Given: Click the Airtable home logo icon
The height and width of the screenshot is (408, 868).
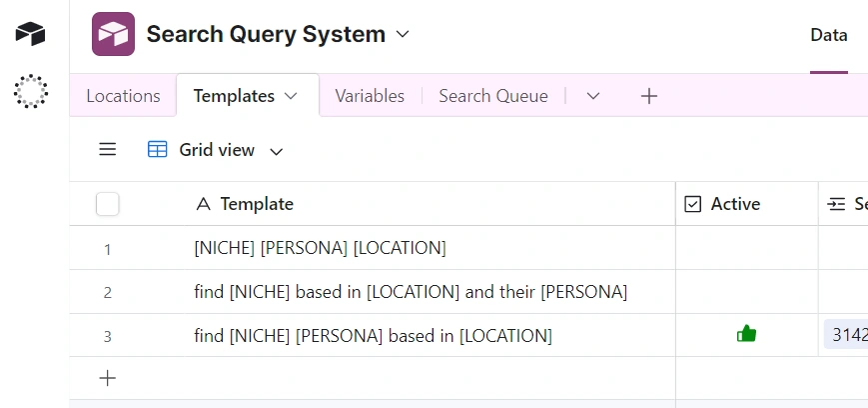Looking at the screenshot, I should 30,34.
